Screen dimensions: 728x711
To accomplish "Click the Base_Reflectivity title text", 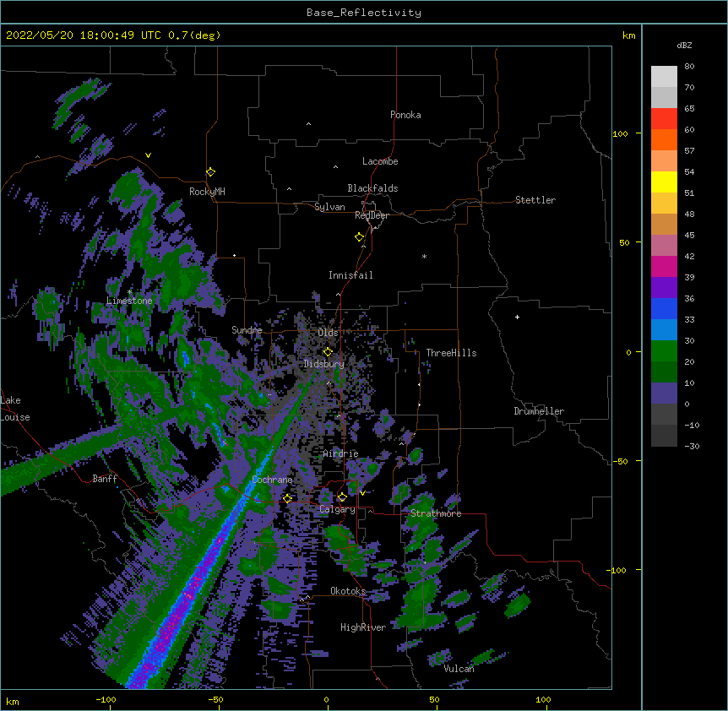I will point(364,13).
